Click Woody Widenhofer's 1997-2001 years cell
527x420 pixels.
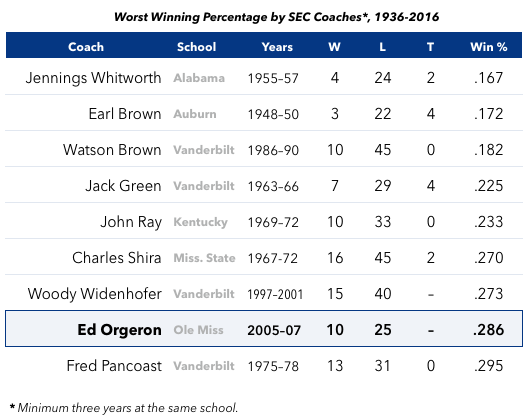pyautogui.click(x=275, y=294)
